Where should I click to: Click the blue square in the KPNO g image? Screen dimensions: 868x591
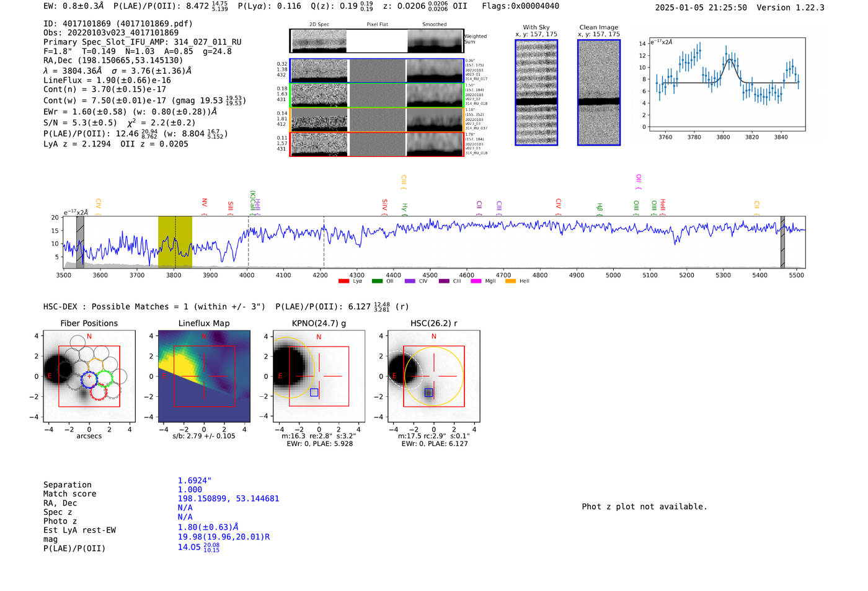pyautogui.click(x=314, y=393)
